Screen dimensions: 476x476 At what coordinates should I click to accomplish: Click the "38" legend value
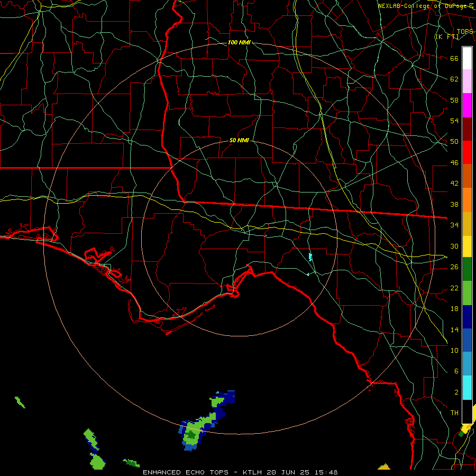coord(454,204)
